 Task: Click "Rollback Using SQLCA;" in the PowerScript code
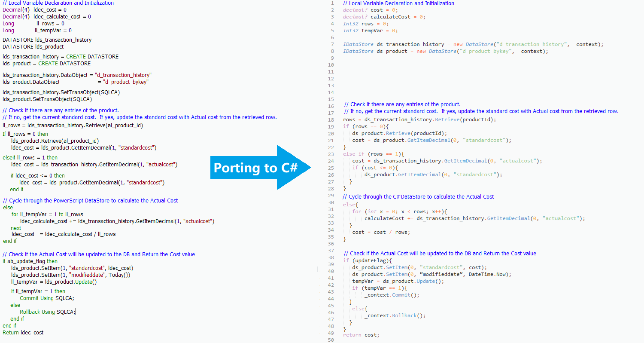click(x=47, y=312)
